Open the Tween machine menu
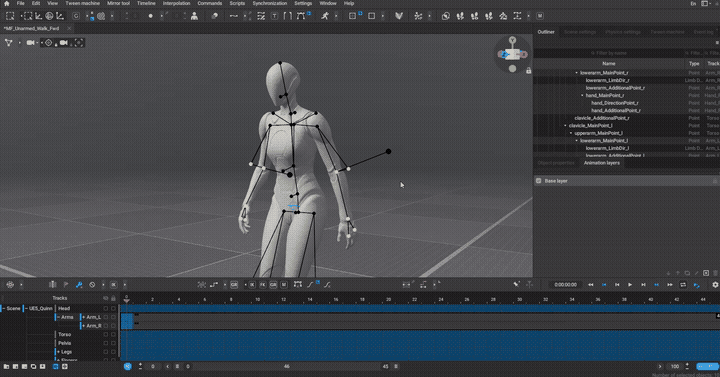 (82, 3)
